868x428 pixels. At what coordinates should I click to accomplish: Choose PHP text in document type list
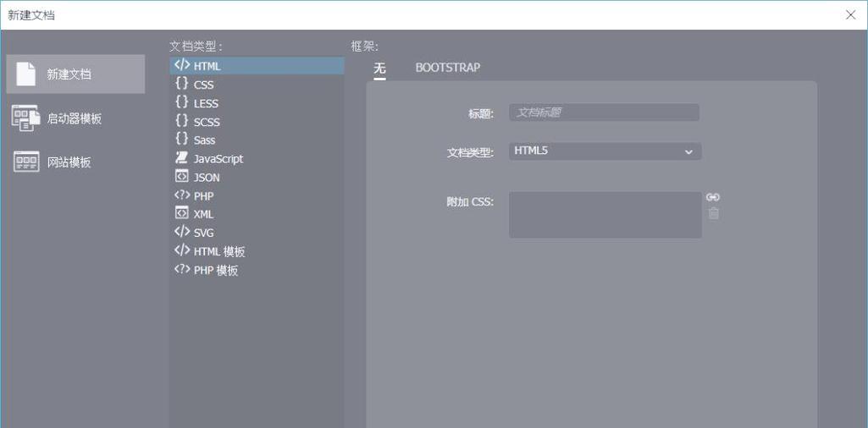(204, 196)
